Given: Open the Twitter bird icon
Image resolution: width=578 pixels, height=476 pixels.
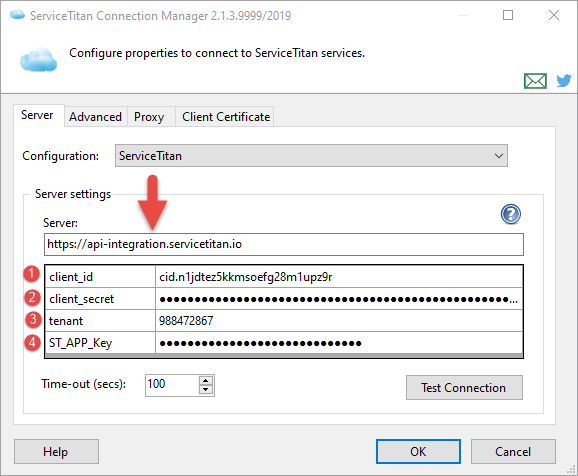Looking at the screenshot, I should [564, 80].
